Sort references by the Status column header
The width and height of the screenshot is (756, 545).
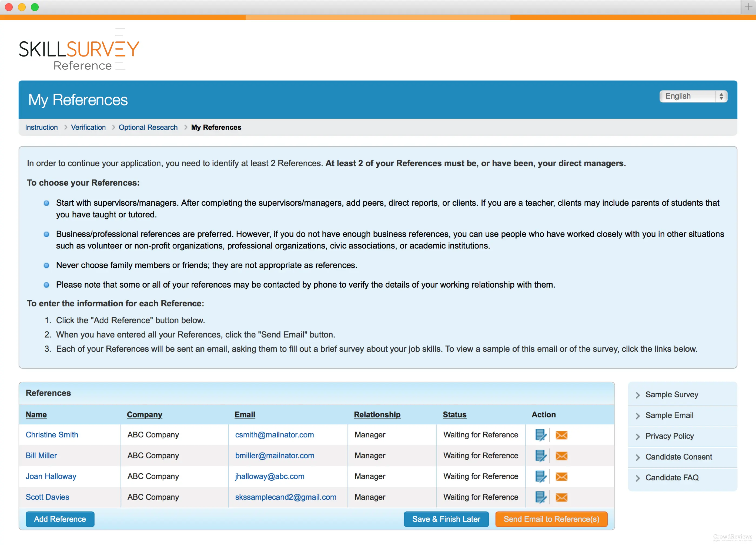(454, 415)
